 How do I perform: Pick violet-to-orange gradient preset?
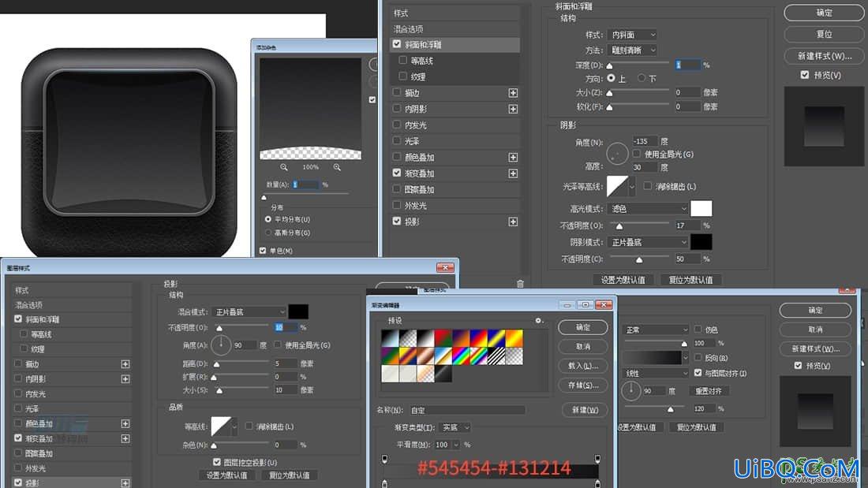point(461,338)
